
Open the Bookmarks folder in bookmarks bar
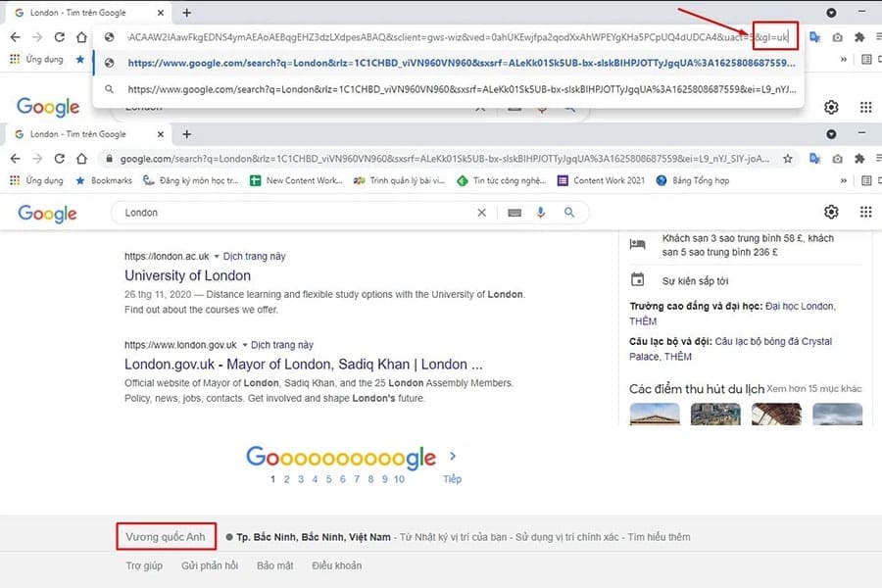(x=104, y=180)
